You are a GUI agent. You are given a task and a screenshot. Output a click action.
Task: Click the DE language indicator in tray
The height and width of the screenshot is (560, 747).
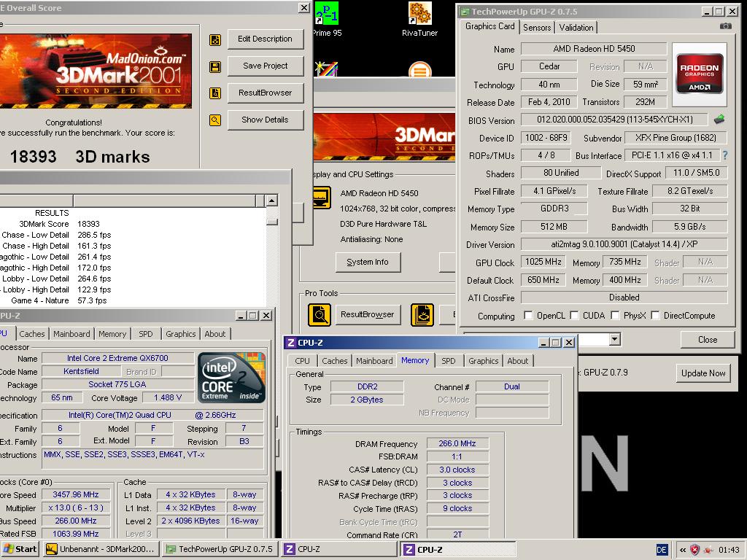(x=662, y=550)
